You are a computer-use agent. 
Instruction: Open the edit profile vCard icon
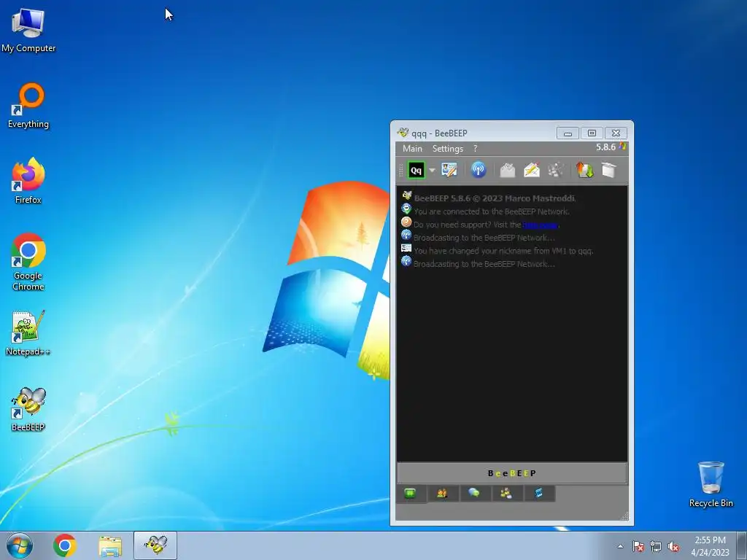pos(449,170)
